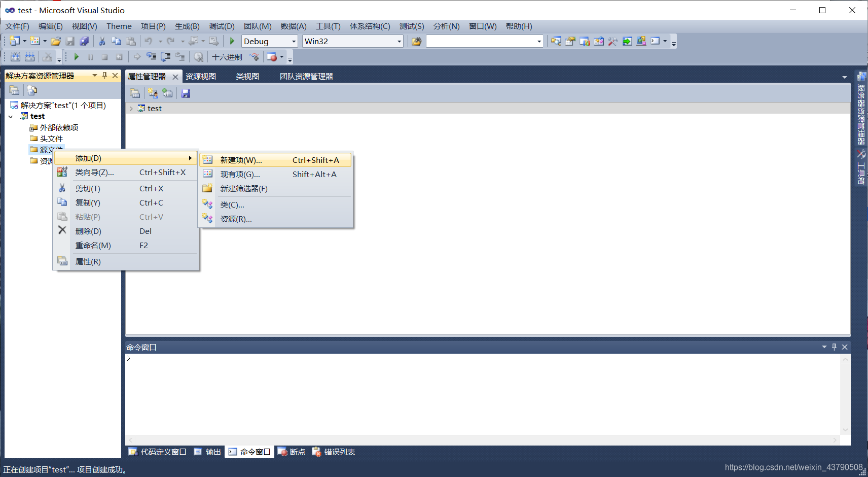Click 重命名(M) in the context menu
868x477 pixels.
tap(126, 246)
